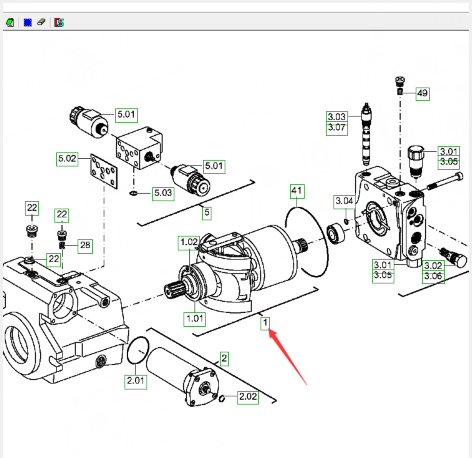This screenshot has height=458, width=472.
Task: Click callout label 3.06
Action: click(x=433, y=277)
